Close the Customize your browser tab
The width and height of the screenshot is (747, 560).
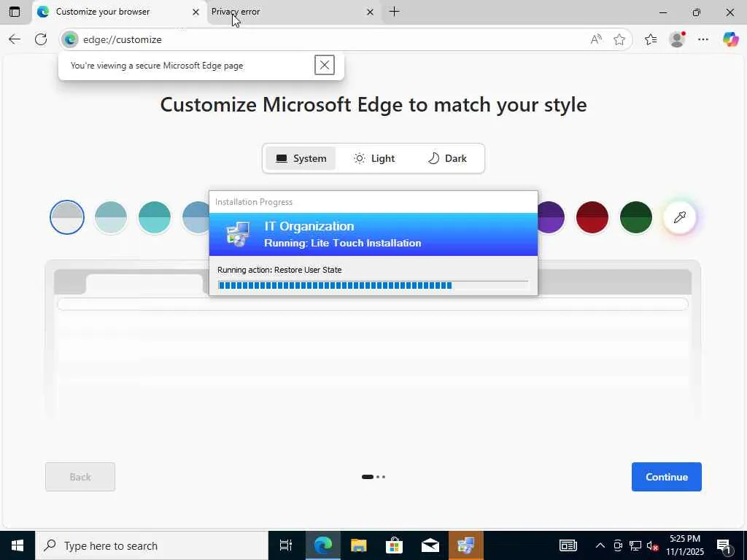196,12
